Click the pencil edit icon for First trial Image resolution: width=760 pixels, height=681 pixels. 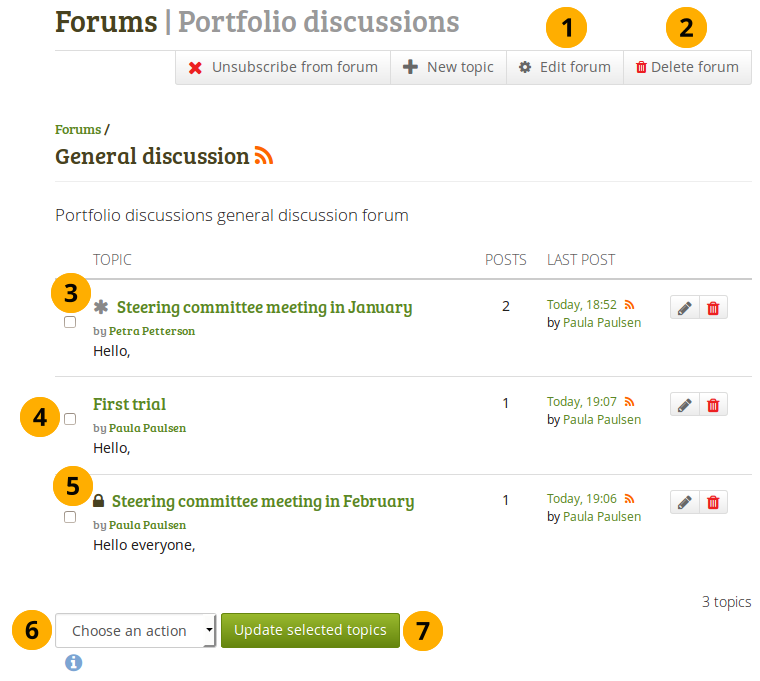[x=684, y=405]
